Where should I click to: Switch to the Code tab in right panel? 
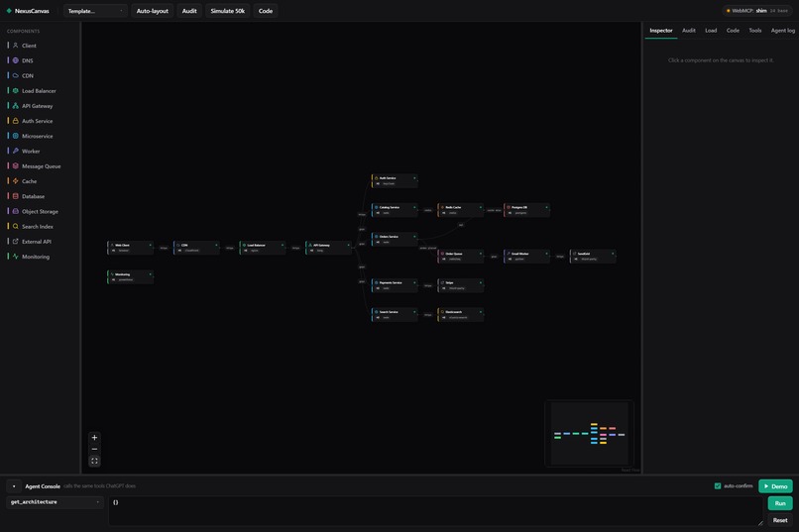tap(733, 31)
